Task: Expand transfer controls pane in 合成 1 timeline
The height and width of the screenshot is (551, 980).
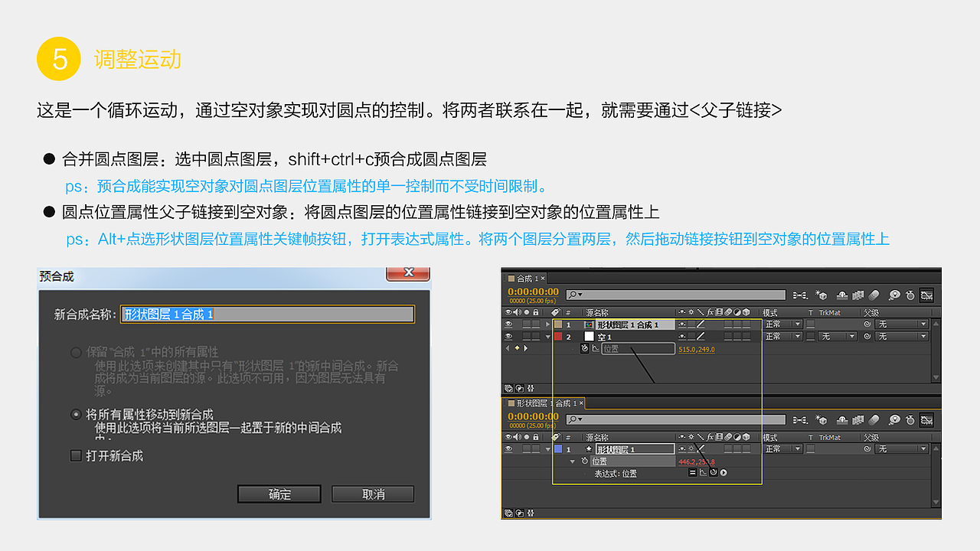Action: (x=520, y=387)
